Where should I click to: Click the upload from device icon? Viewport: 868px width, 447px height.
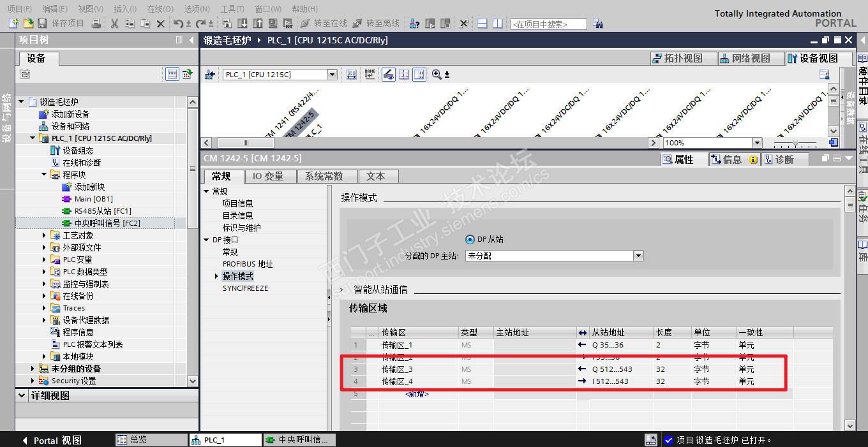[258, 23]
